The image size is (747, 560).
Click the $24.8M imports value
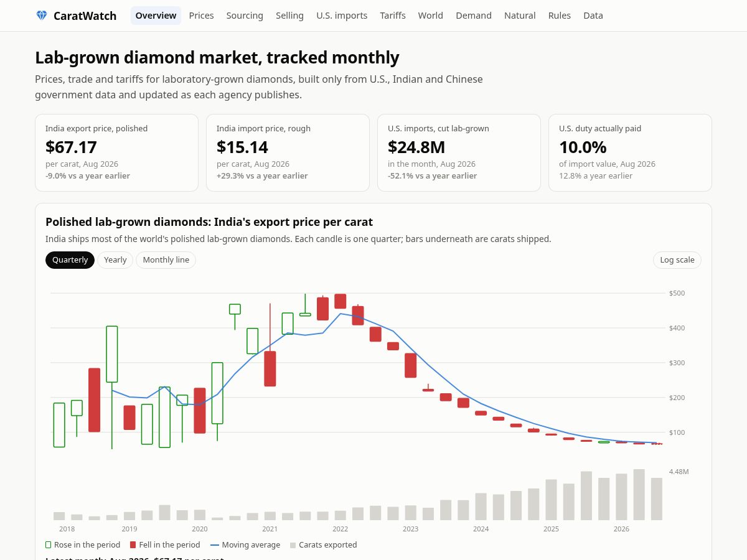click(416, 147)
